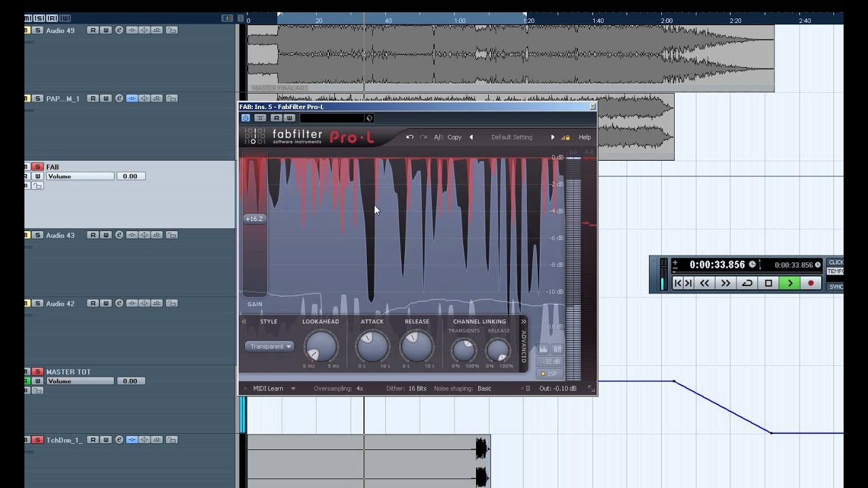The height and width of the screenshot is (488, 868).
Task: Click the Transients channel linking knob
Action: click(x=464, y=350)
